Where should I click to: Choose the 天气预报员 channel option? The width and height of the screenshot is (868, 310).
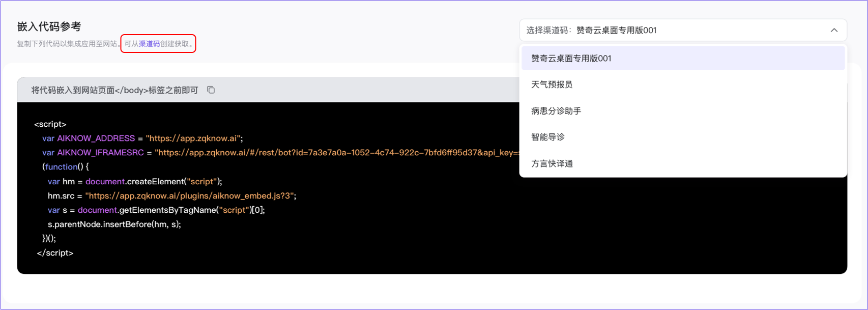[x=552, y=84]
